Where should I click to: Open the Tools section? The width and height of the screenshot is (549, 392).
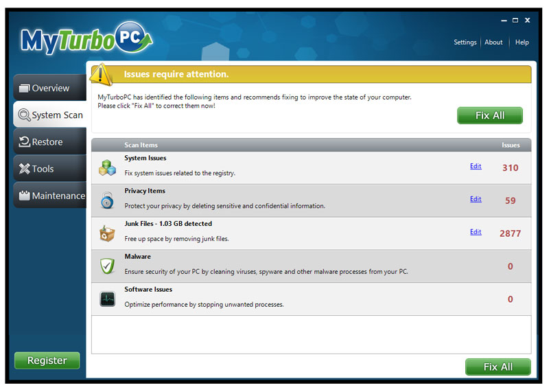[x=48, y=169]
